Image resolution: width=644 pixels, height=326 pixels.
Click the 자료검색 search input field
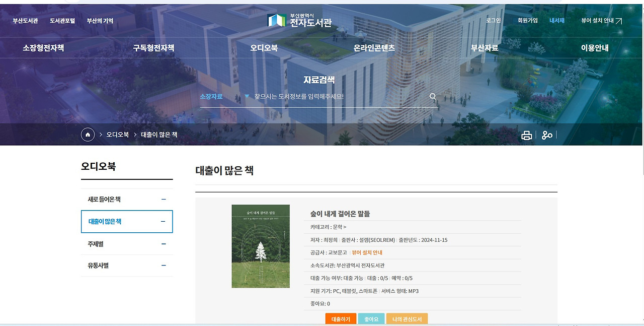(x=332, y=96)
